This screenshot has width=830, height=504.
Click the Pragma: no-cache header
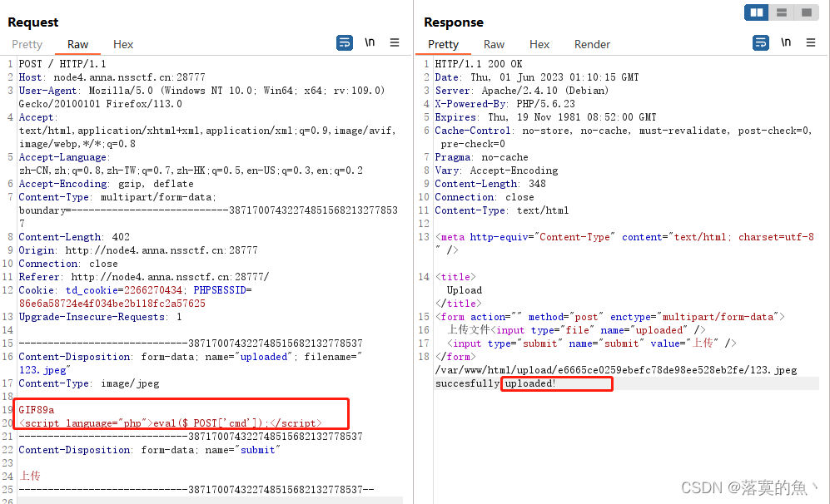(481, 157)
